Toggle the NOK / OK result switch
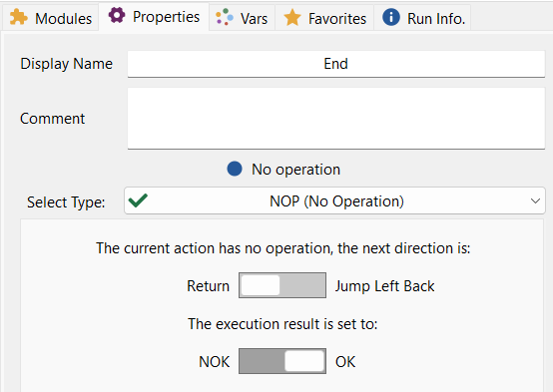553x392 pixels. click(282, 361)
